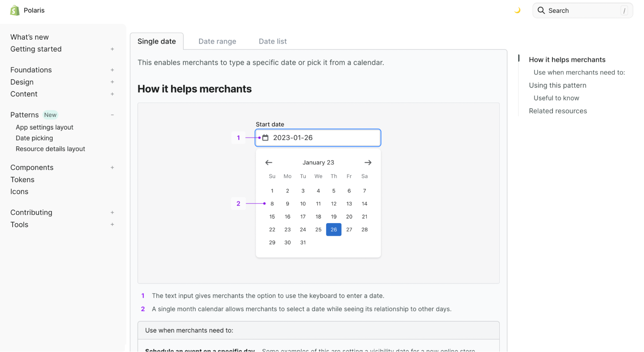Collapse the Patterns section

(112, 114)
